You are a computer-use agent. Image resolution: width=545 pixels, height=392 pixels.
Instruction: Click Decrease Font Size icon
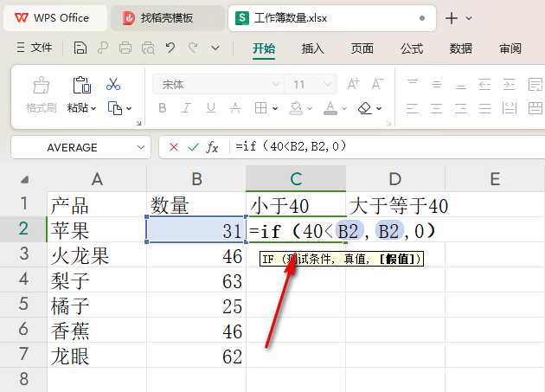click(x=377, y=84)
